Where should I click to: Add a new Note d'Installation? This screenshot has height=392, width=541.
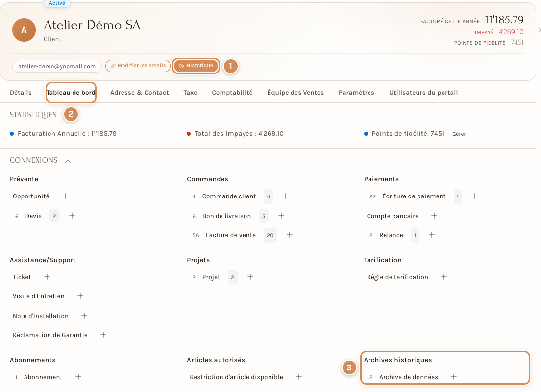tap(84, 316)
